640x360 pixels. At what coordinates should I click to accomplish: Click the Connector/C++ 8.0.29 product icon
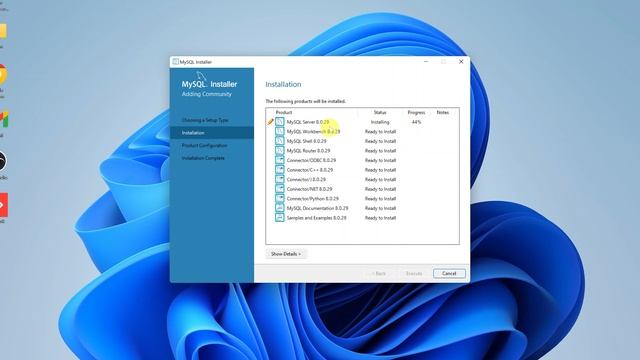point(280,170)
